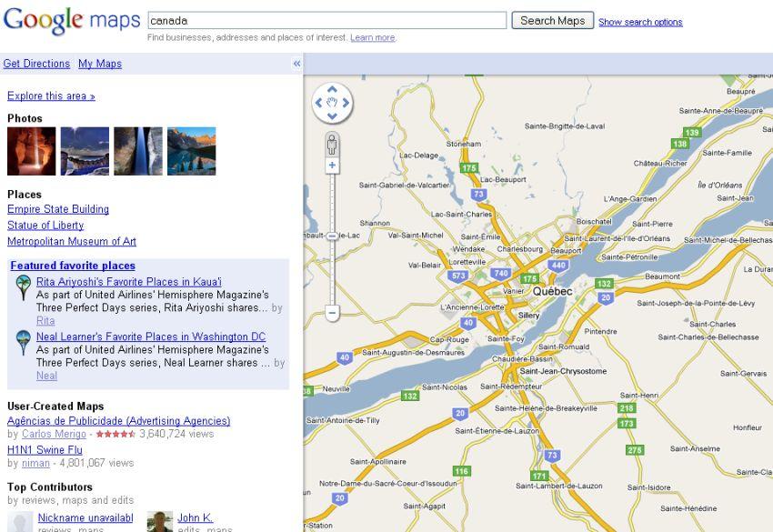Open the red canyon light-beam photo thumbnail
This screenshot has width=773, height=532.
point(32,151)
